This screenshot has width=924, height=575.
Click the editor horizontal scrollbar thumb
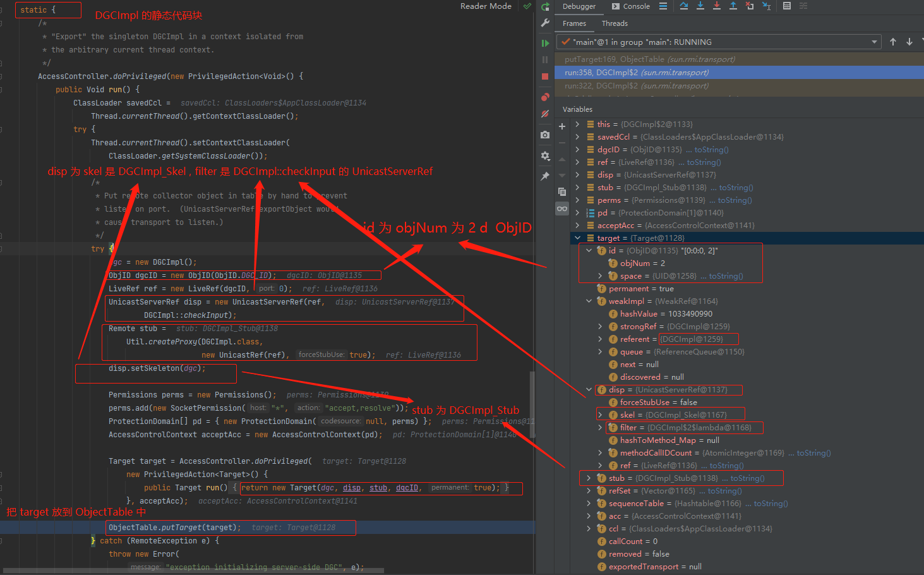pos(193,571)
